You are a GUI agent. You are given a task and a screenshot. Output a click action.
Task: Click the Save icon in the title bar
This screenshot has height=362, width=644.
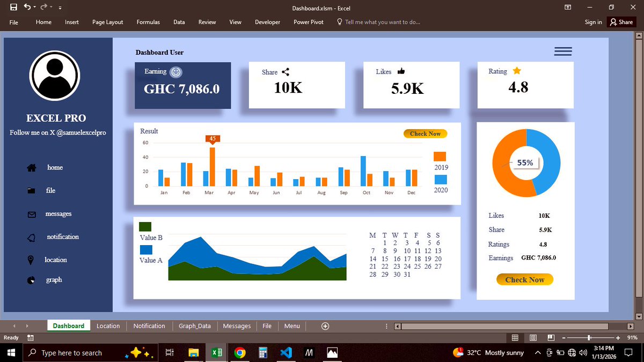[14, 8]
